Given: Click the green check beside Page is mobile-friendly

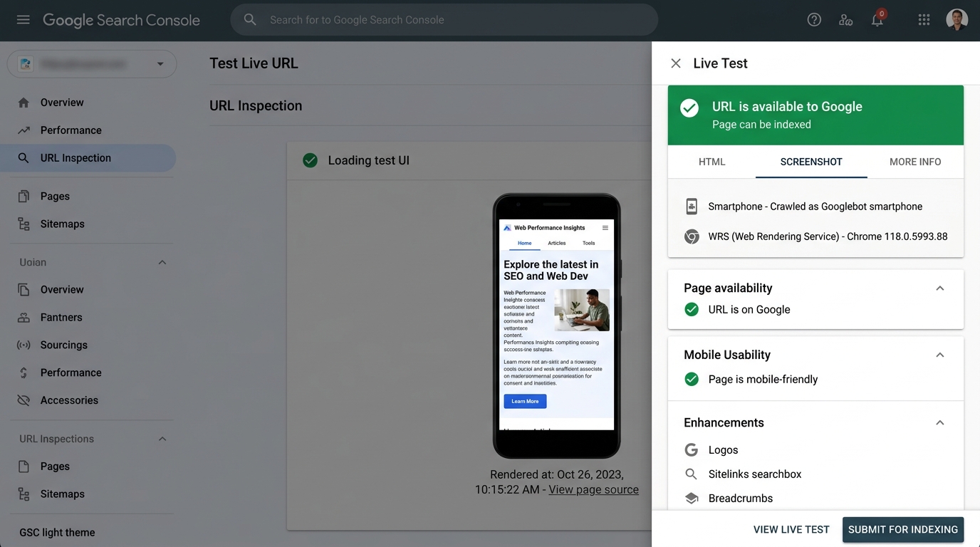Looking at the screenshot, I should [692, 380].
